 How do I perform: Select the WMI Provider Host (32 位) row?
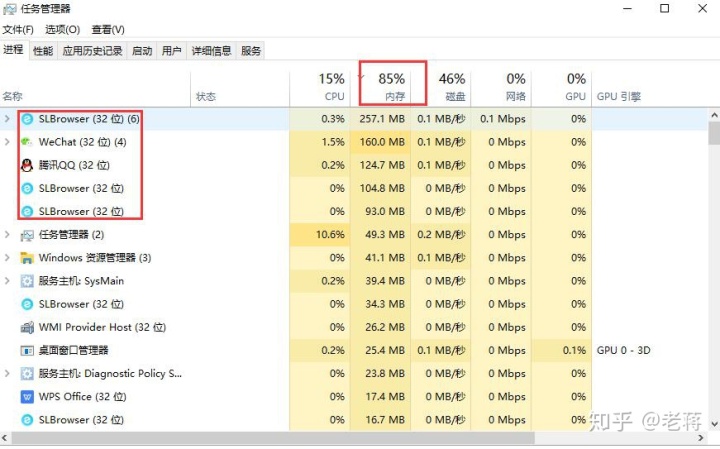click(354, 327)
